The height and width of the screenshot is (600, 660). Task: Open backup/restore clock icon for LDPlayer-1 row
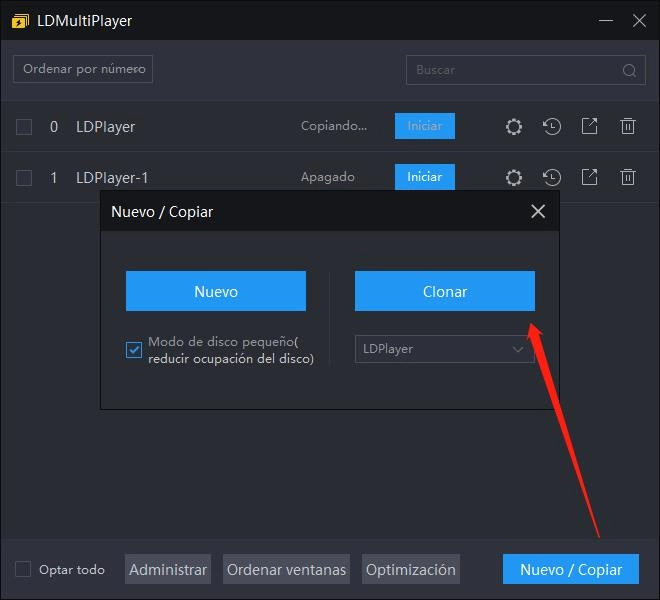coord(551,177)
